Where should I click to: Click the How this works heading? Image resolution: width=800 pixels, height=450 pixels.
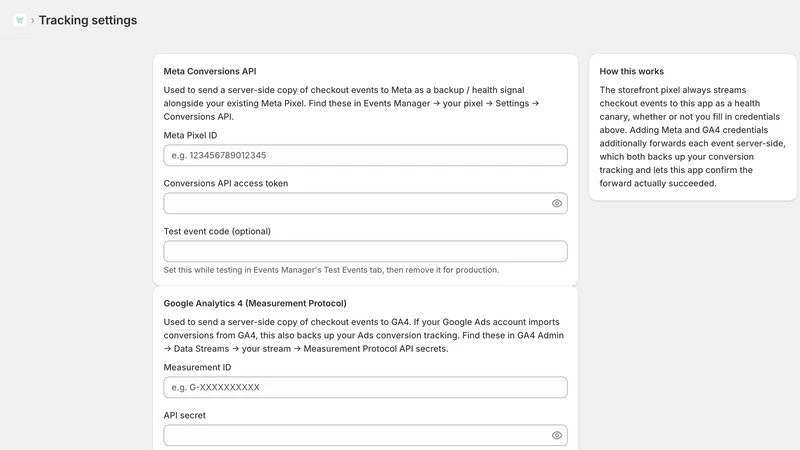[632, 71]
